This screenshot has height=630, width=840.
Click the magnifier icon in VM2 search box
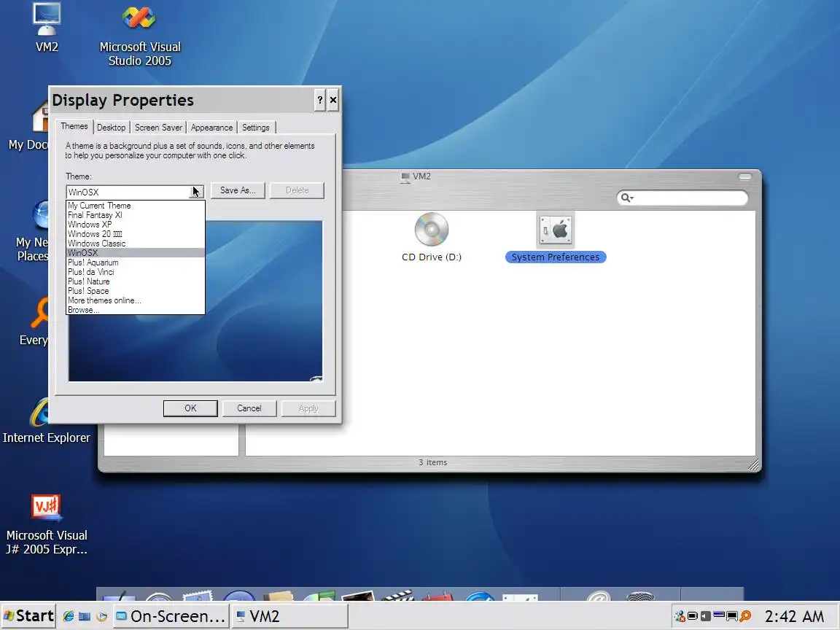(626, 198)
